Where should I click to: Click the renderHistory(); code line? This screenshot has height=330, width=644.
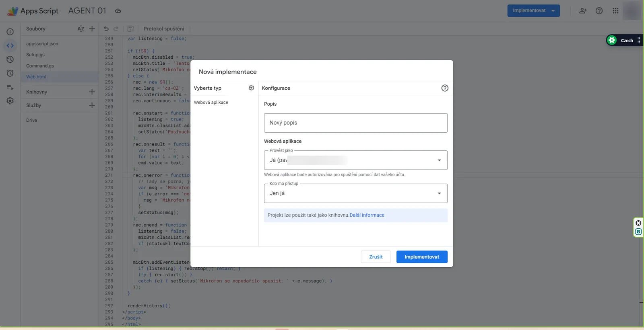pos(149,306)
